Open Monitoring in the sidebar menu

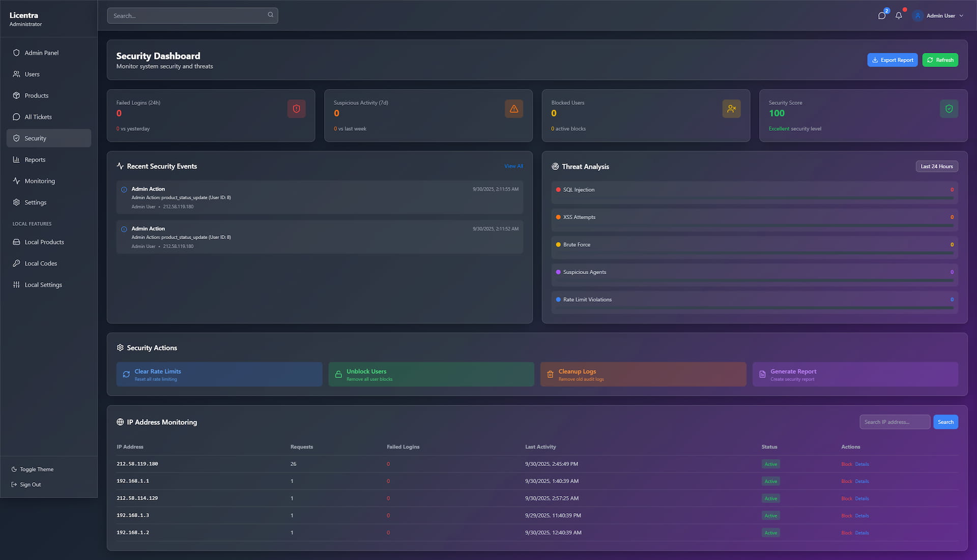click(40, 181)
